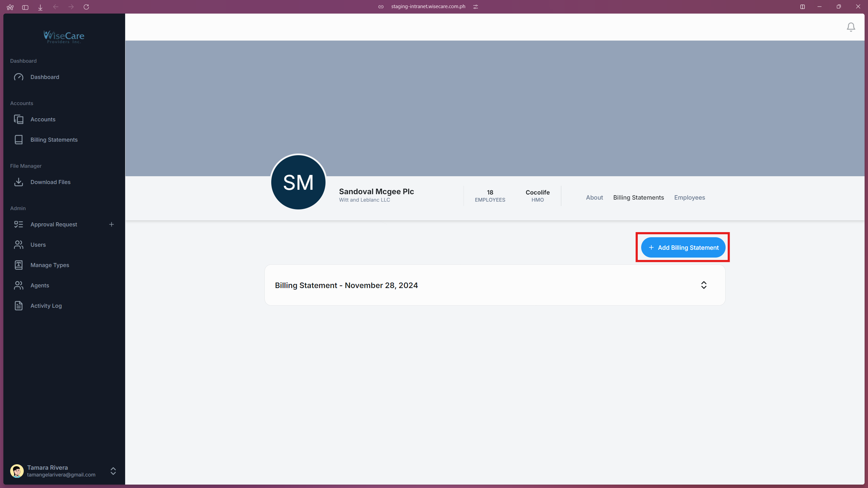Go to Billing Statements in sidebar
Screen dimensions: 868x488
(54, 140)
